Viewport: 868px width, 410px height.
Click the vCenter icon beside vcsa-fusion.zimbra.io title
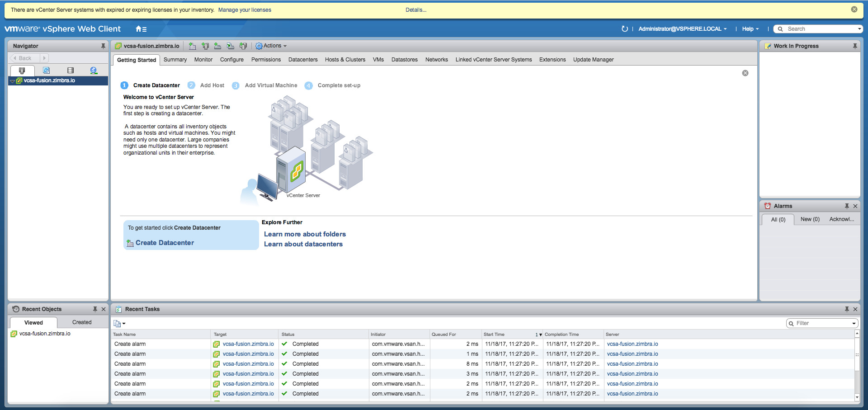pos(118,46)
